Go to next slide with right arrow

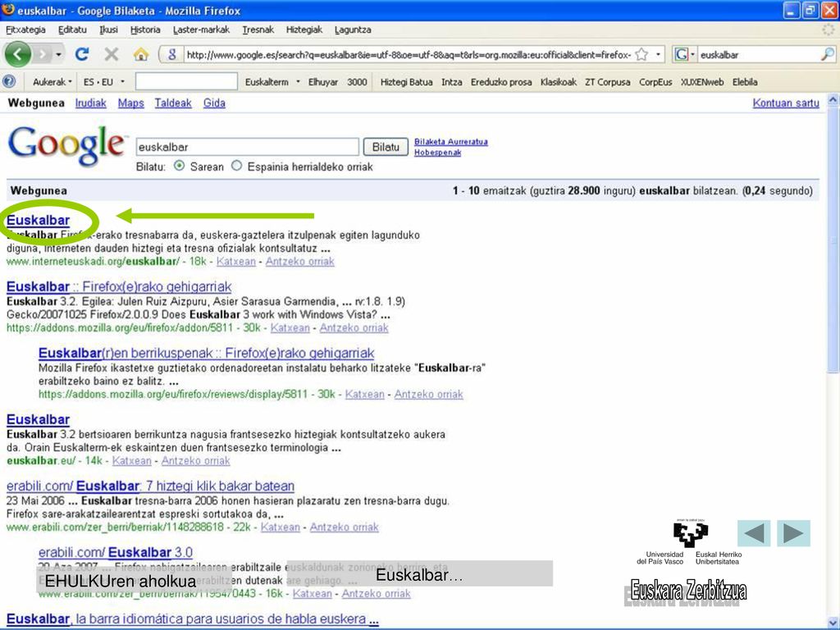pyautogui.click(x=793, y=533)
